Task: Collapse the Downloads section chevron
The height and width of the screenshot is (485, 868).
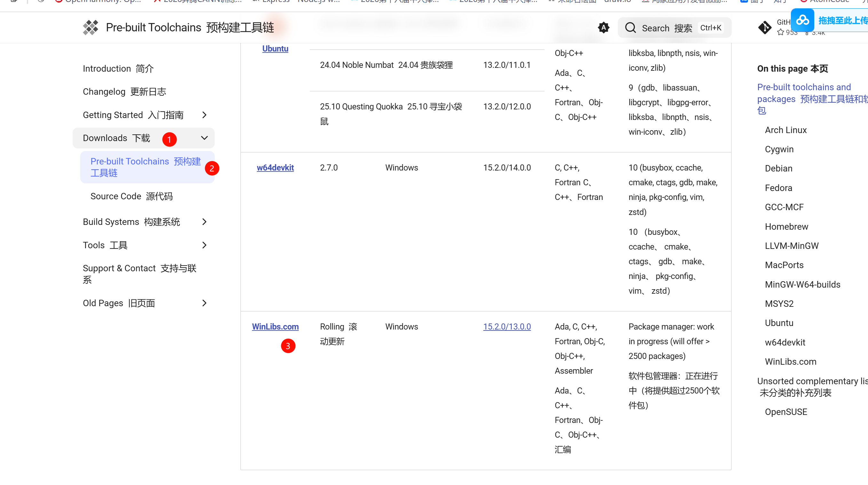Action: coord(204,138)
